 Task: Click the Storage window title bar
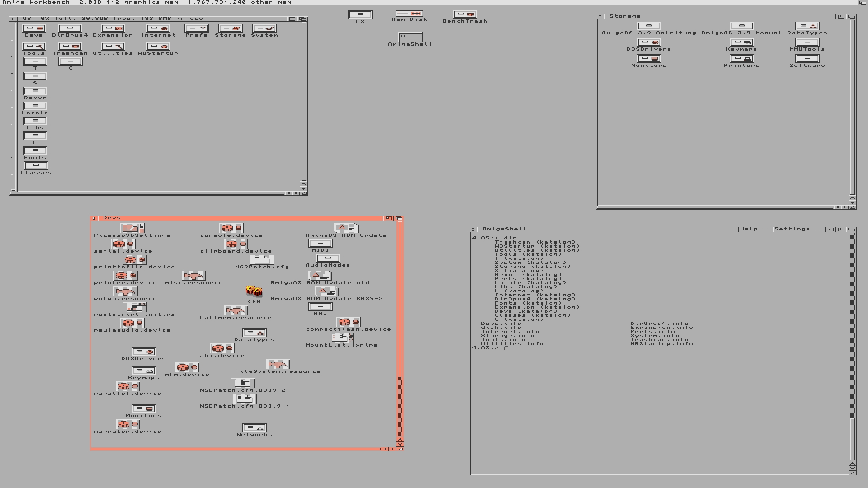pyautogui.click(x=723, y=16)
